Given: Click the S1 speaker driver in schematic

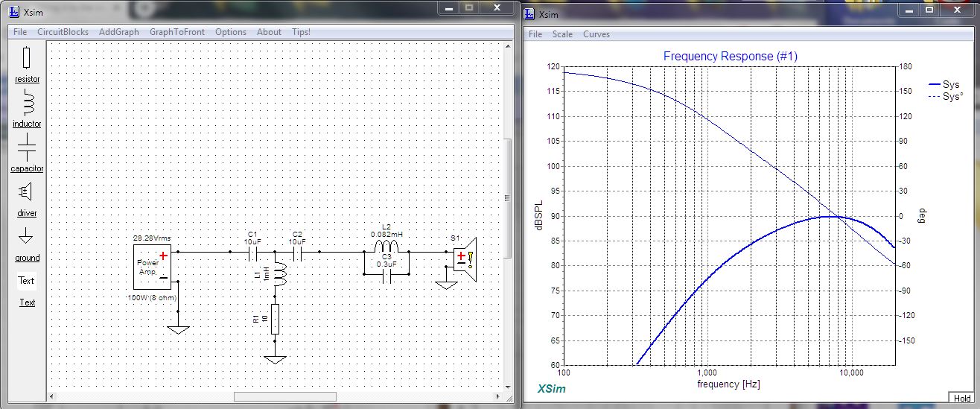Looking at the screenshot, I should [465, 258].
